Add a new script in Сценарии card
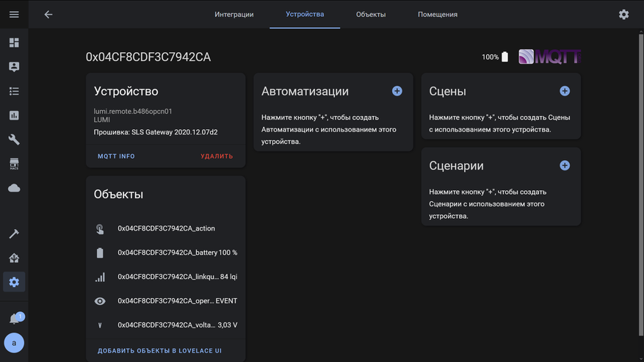The height and width of the screenshot is (362, 644). (564, 166)
